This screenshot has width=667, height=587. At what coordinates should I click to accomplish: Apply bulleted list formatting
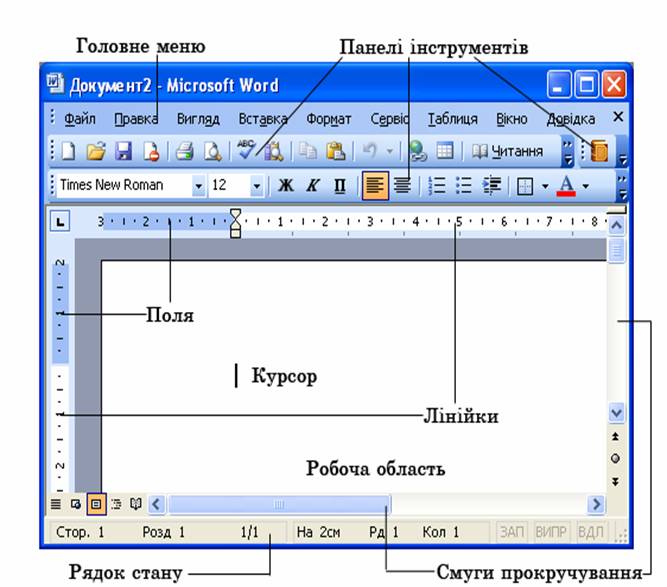click(x=464, y=185)
